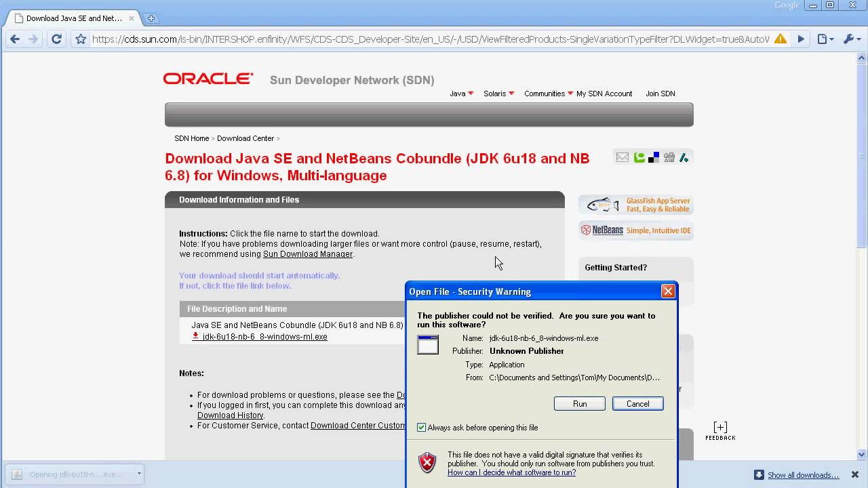Open the GlassFish App Server banner
The width and height of the screenshot is (868, 488).
click(x=636, y=205)
